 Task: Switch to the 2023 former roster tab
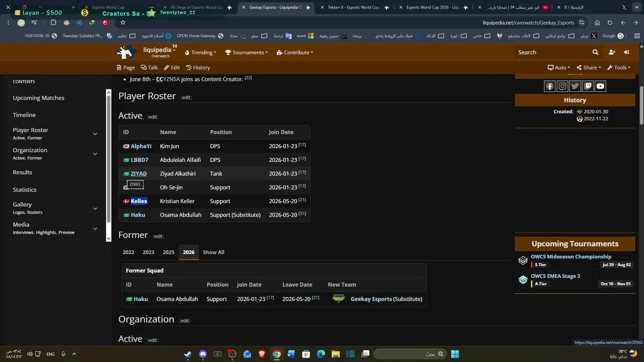click(148, 252)
